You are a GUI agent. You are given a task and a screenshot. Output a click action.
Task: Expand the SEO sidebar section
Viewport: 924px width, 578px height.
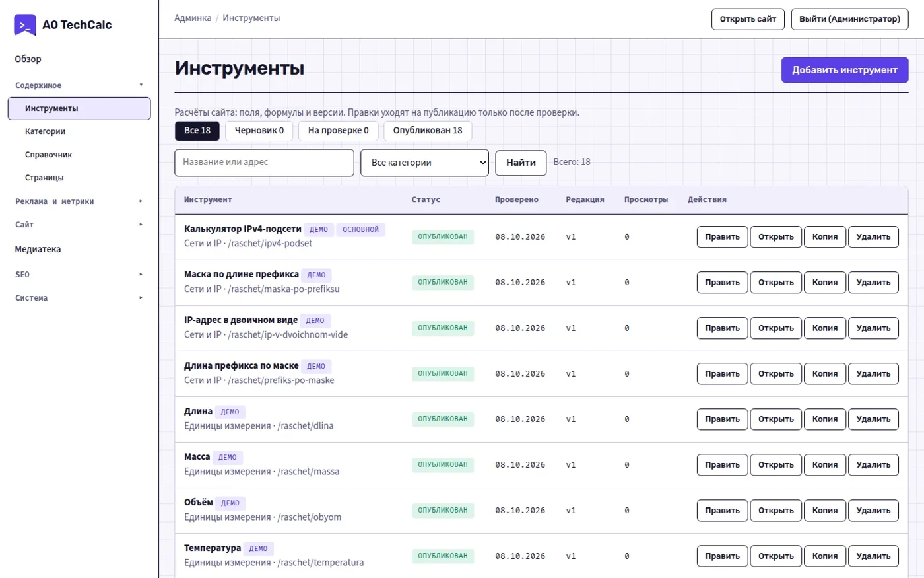79,275
